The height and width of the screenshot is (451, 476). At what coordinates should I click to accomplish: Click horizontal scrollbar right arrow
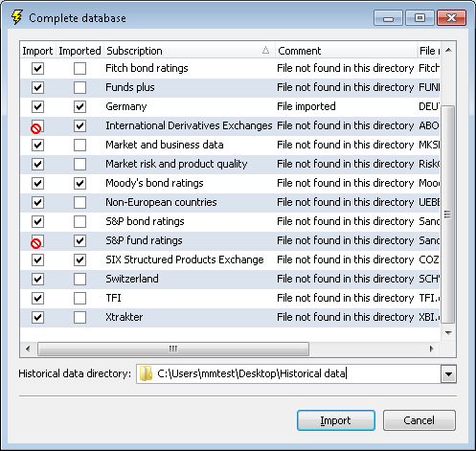pos(432,349)
